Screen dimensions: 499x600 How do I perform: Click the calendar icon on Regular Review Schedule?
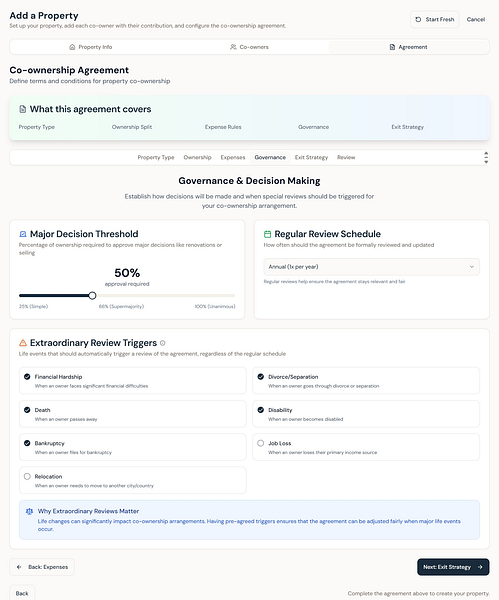click(267, 234)
